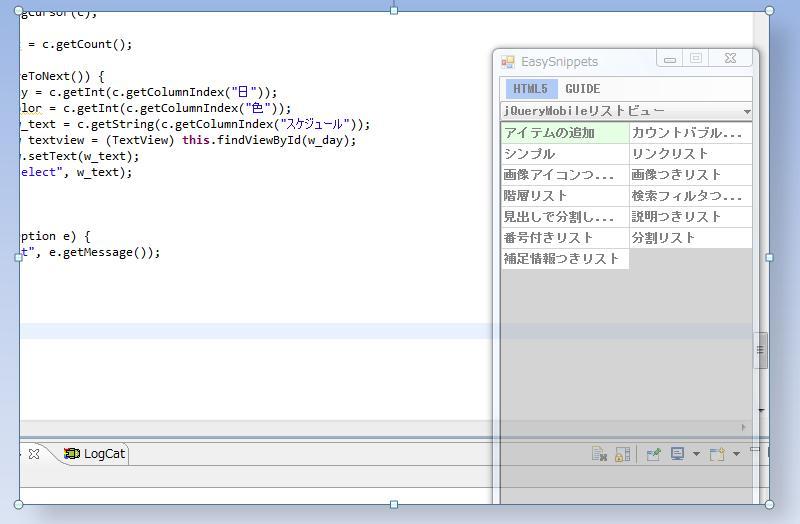800x524 pixels.
Task: Click the EasySnippets window title icon
Action: (508, 62)
